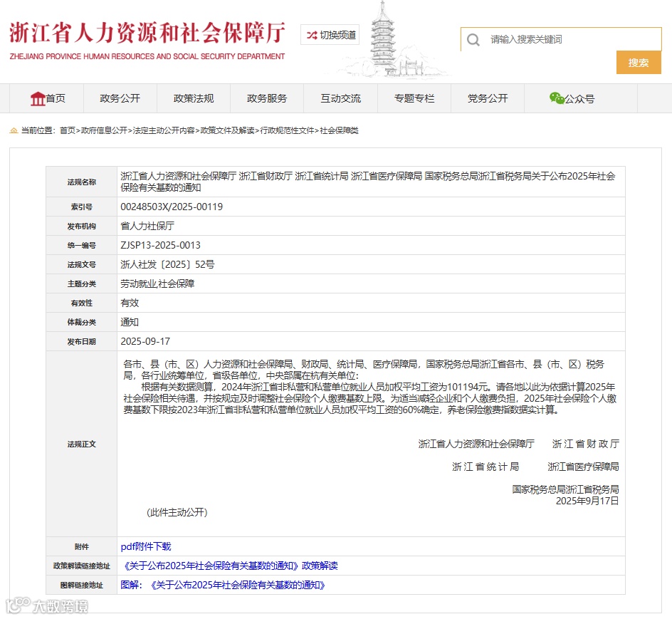Click the 浙江省人力资源和社会保障厅 logo title

pos(147,33)
